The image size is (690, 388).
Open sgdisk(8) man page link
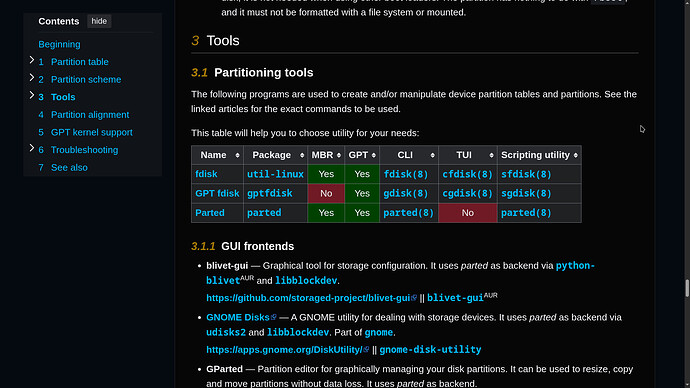point(526,194)
